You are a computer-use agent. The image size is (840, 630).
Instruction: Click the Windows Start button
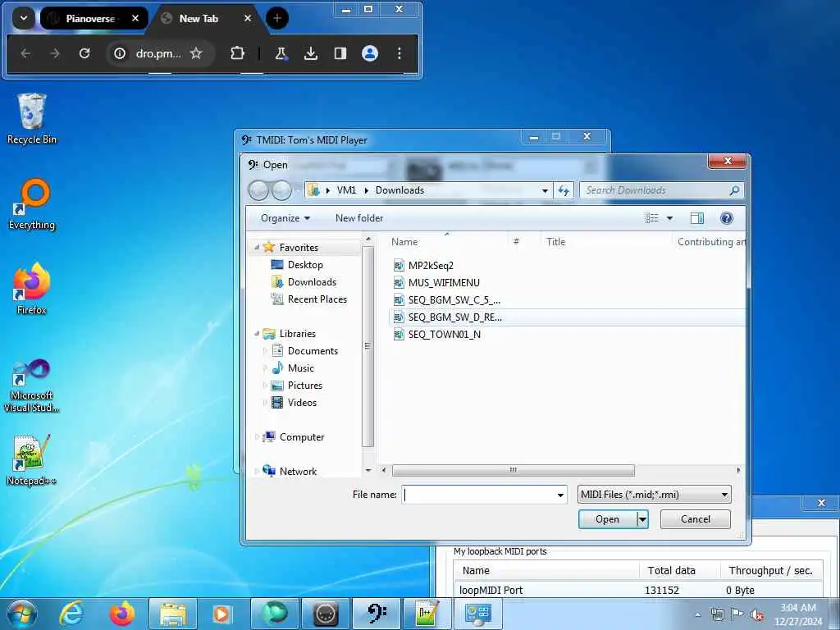point(22,614)
